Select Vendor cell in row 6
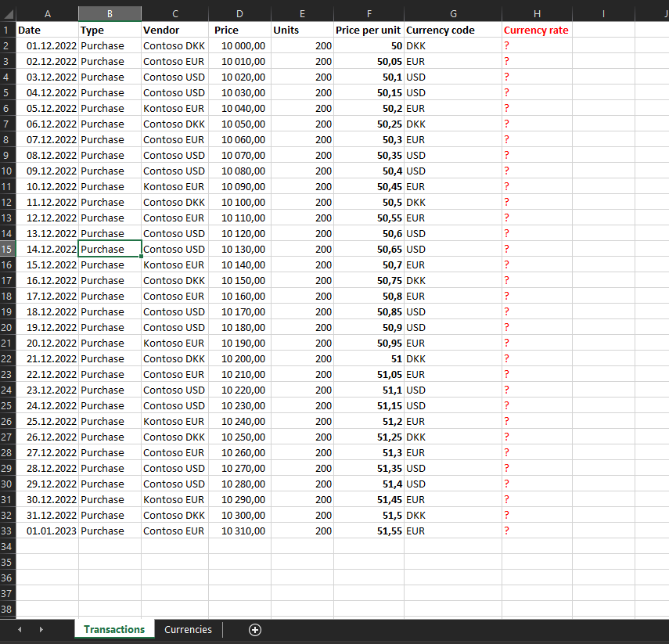Image resolution: width=669 pixels, height=644 pixels. [x=175, y=109]
